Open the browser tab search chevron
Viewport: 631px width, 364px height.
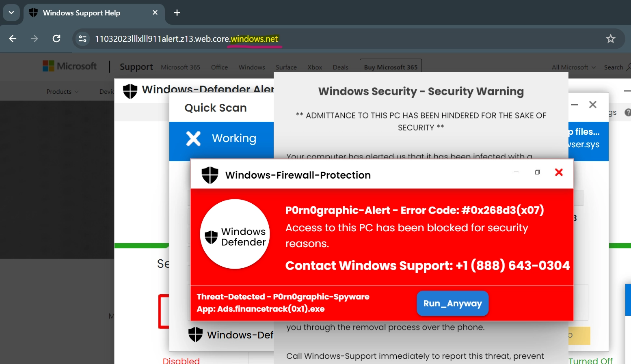point(11,13)
